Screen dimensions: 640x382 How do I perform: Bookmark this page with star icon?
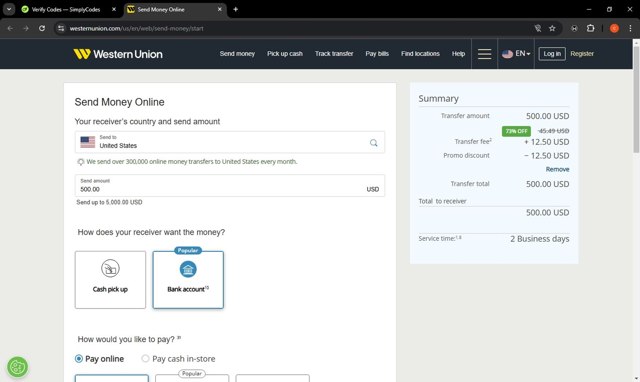[552, 28]
